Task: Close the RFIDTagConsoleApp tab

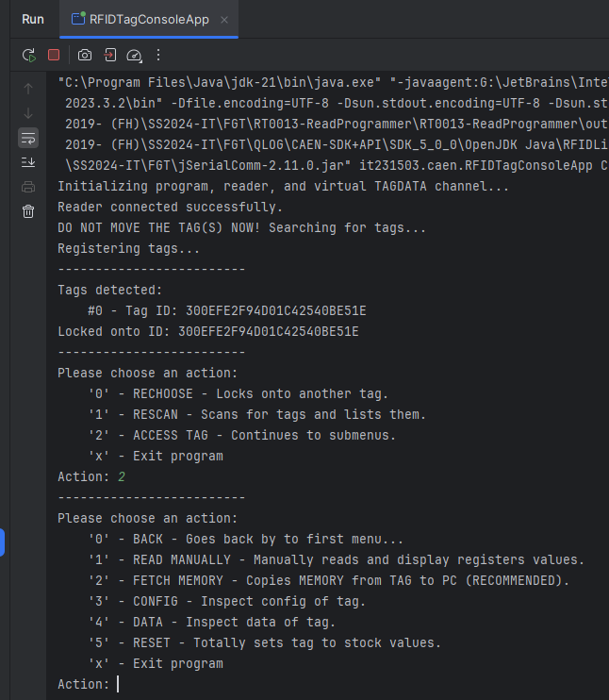Action: pos(223,20)
